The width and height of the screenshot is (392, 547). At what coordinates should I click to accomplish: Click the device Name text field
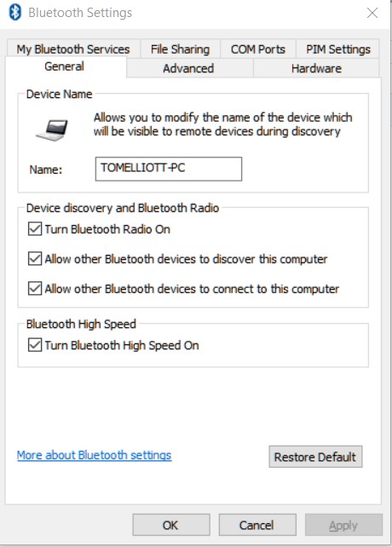[169, 169]
